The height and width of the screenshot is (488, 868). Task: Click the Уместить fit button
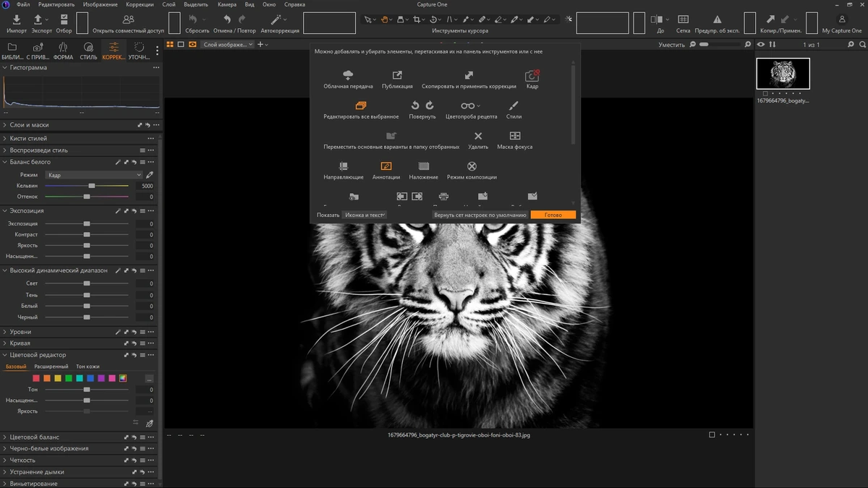[672, 44]
